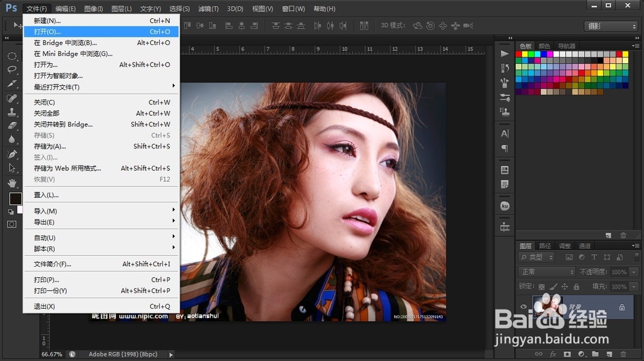Click the add layer style fx icon
644x361 pixels.
pyautogui.click(x=553, y=354)
